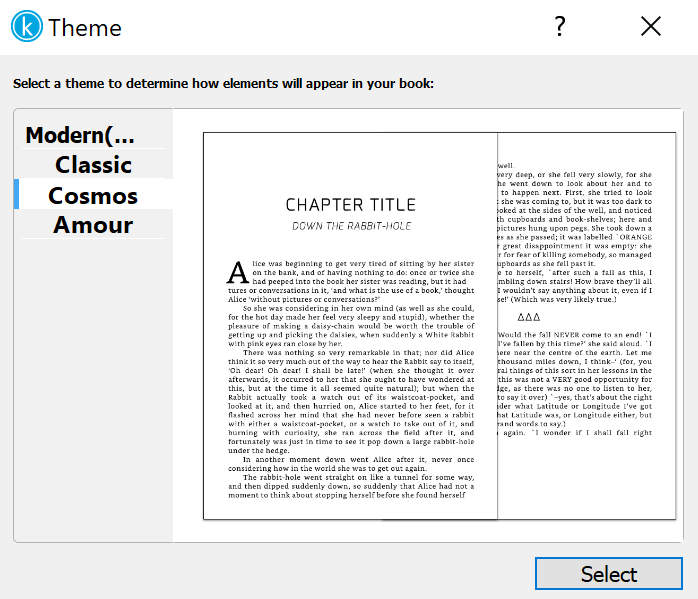Viewport: 698px width, 599px height.
Task: Choose the Amour theme in the list
Action: pos(93,224)
